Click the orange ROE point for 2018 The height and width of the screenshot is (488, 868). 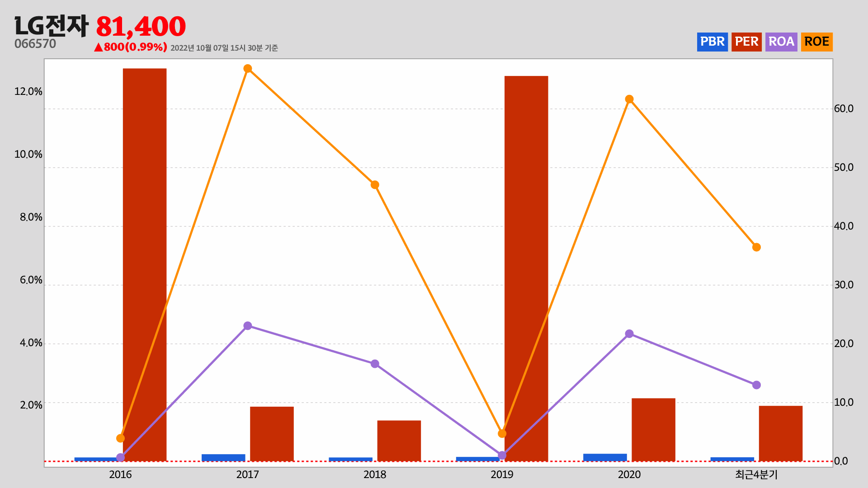tap(375, 185)
